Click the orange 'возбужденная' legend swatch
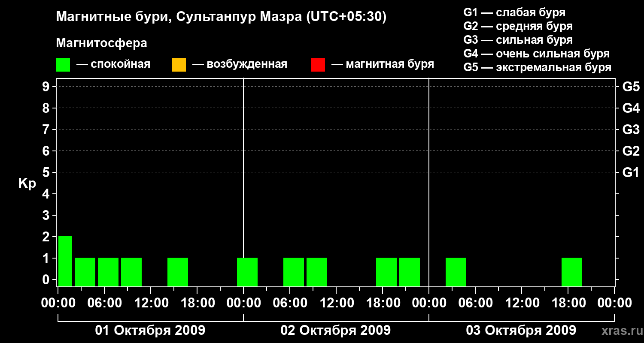Image resolution: width=644 pixels, height=343 pixels. coord(179,65)
